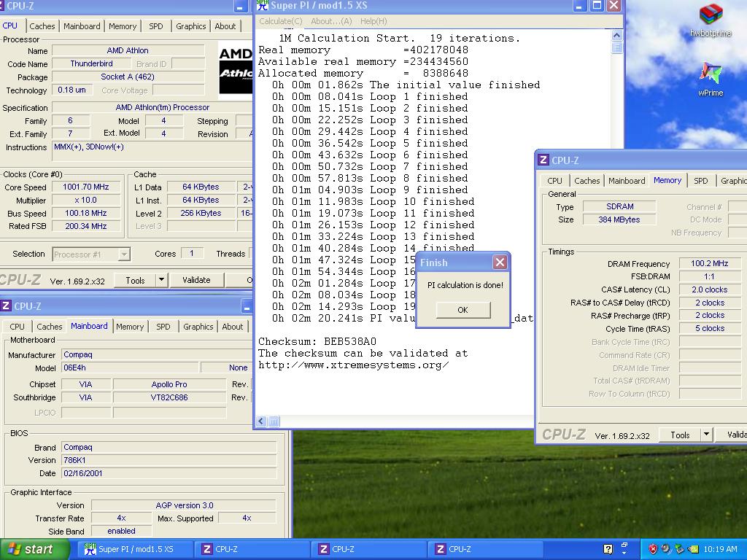747x560 pixels.
Task: Open the hwbotprime desktop icon
Action: [x=711, y=20]
